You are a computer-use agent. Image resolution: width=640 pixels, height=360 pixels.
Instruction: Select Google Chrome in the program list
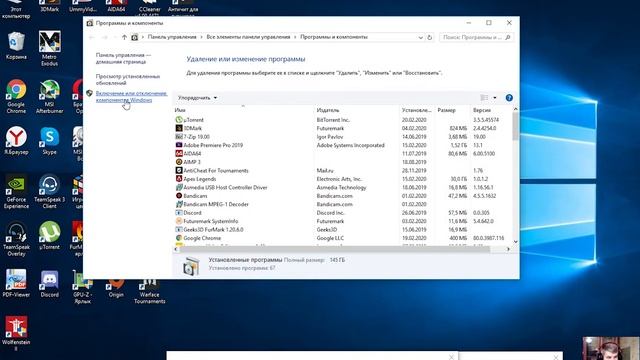[x=342, y=238]
